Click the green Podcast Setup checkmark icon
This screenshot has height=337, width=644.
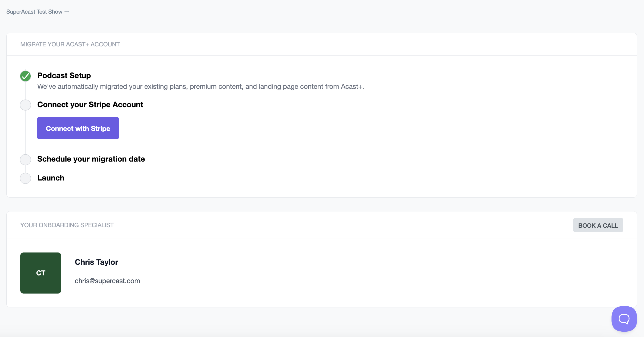tap(26, 76)
